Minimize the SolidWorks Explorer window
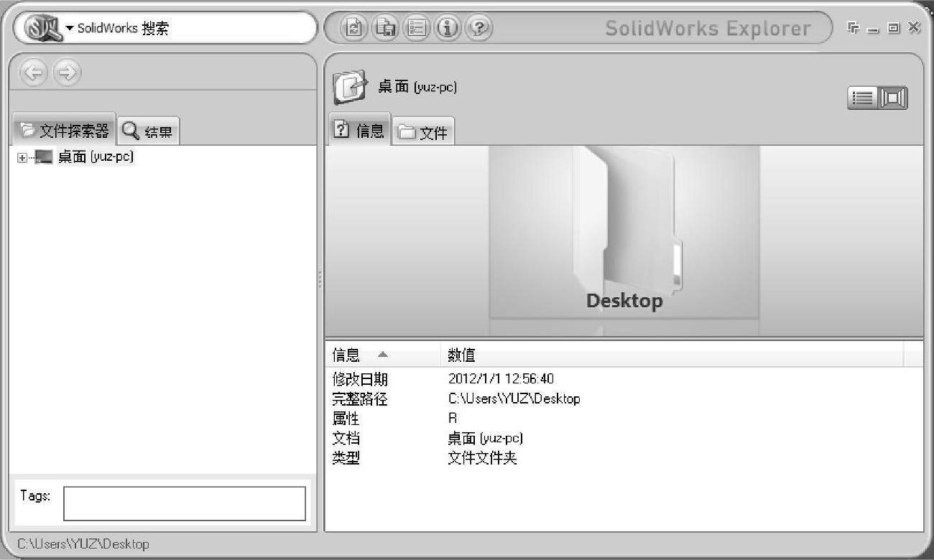This screenshot has height=560, width=934. pos(874,29)
